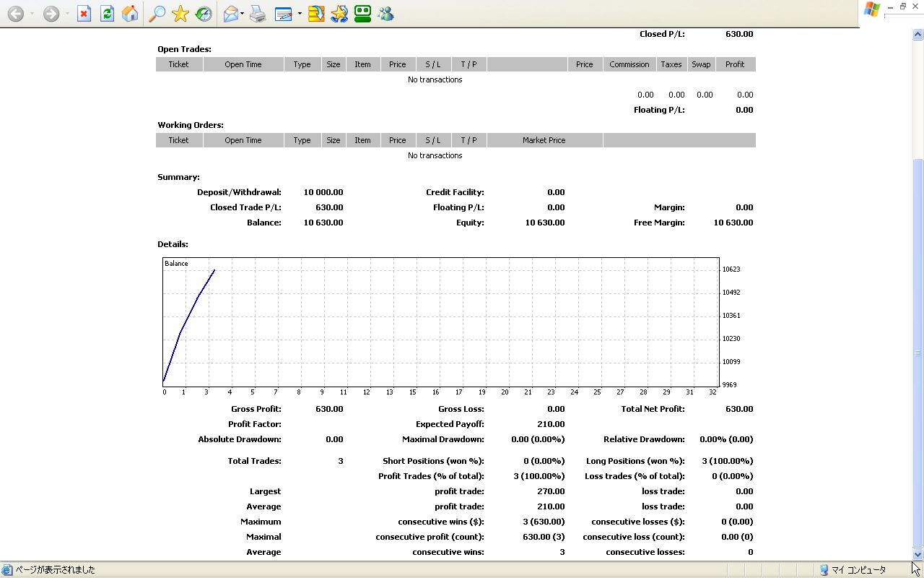
Task: Print the report with the printer icon
Action: [x=258, y=14]
